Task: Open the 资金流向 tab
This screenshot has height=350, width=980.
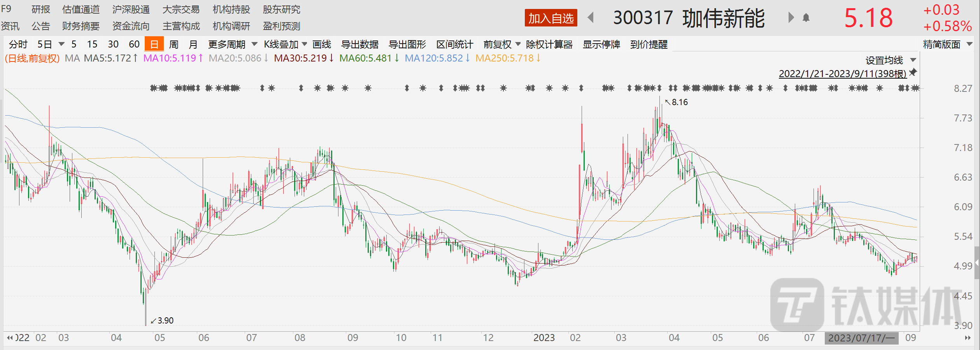Action: point(131,26)
